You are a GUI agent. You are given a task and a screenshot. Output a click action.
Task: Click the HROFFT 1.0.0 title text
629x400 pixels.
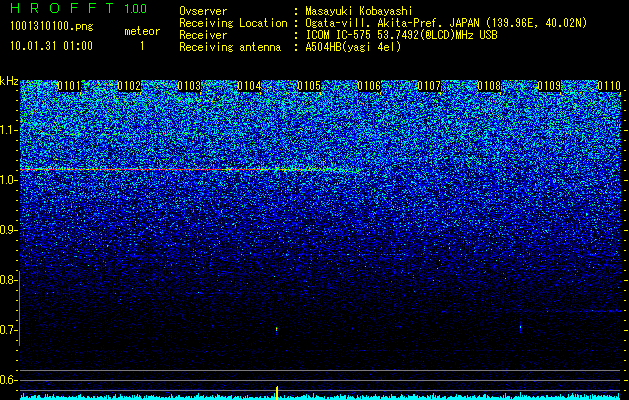(79, 8)
